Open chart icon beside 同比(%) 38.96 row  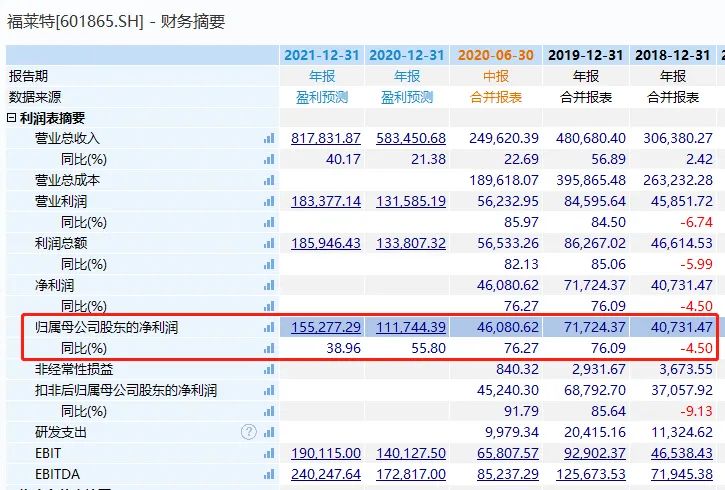click(269, 348)
